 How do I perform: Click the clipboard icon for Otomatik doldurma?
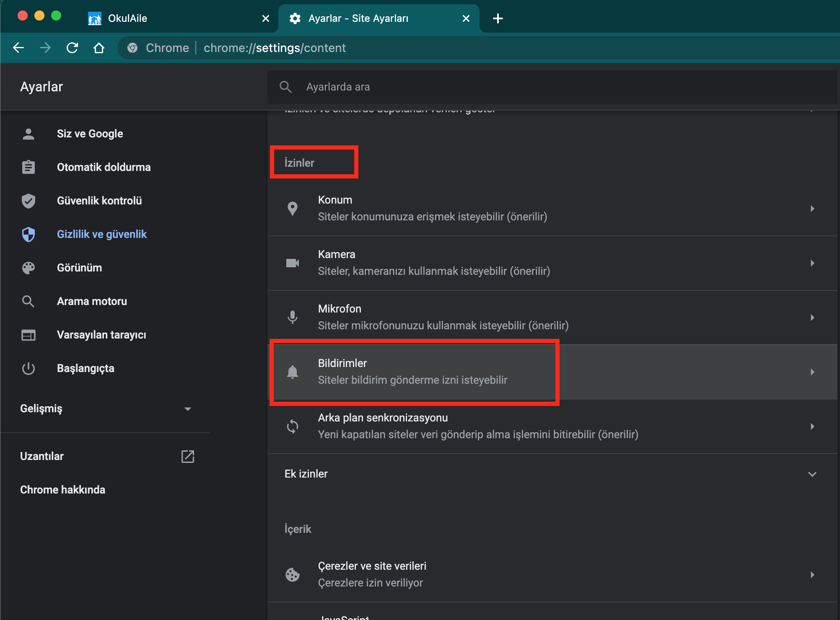pos(29,167)
